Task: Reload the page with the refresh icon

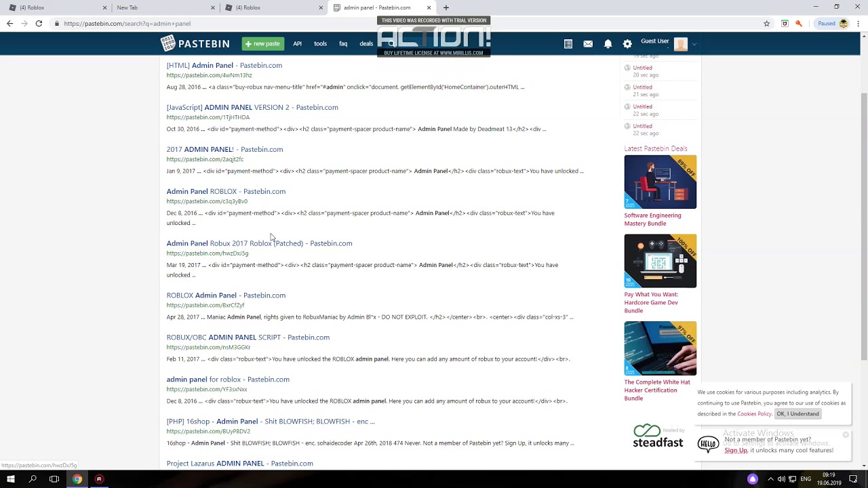Action: click(x=39, y=24)
